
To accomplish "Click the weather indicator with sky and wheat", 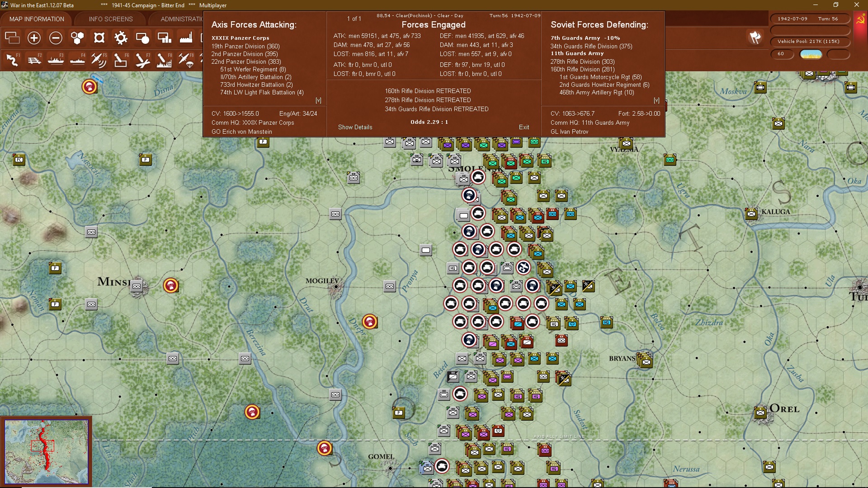I will coord(811,54).
